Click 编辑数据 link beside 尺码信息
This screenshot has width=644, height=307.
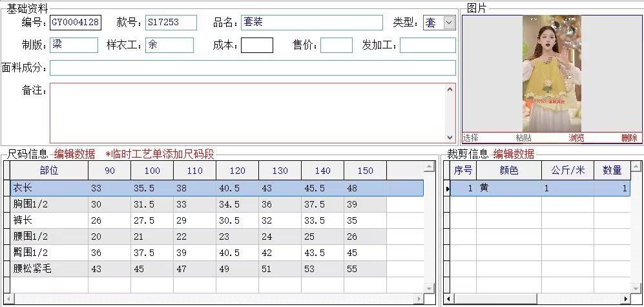(x=74, y=154)
